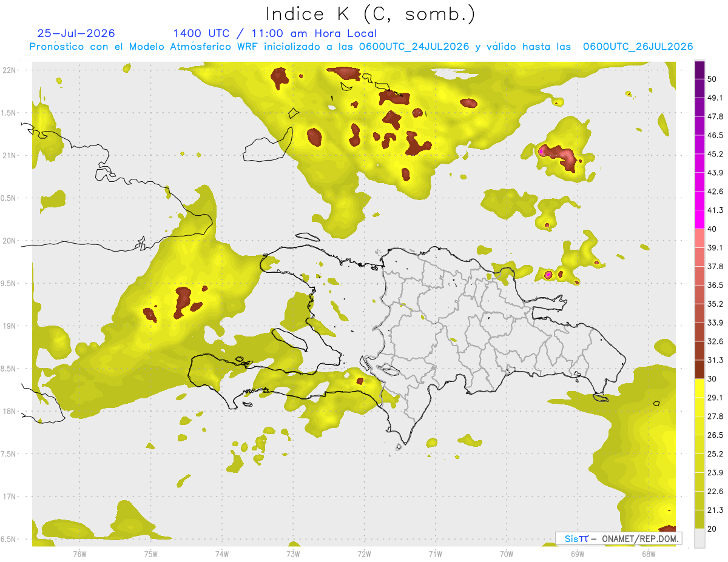
Task: Click the '47.8' colorbar value
Action: pos(715,116)
